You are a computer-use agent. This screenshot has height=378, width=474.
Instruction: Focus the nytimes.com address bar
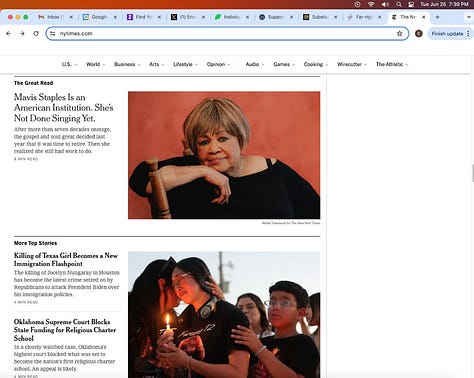pos(227,33)
